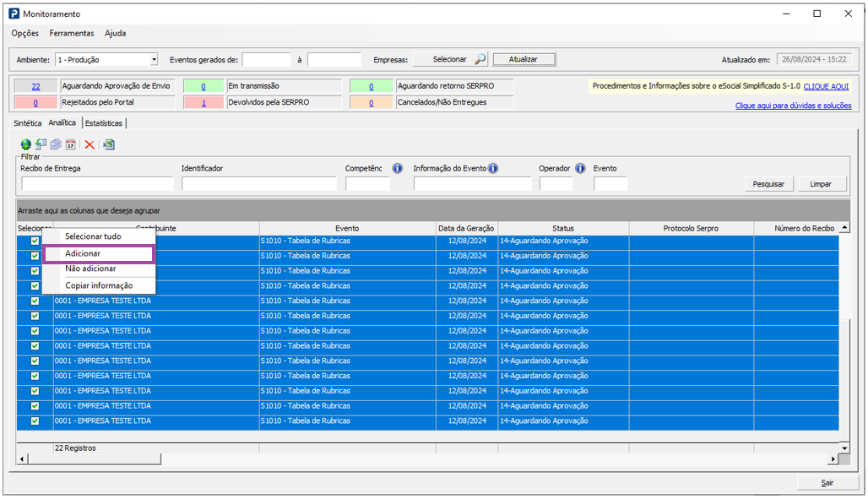
Task: Click the Atualizado em date field
Action: point(814,59)
